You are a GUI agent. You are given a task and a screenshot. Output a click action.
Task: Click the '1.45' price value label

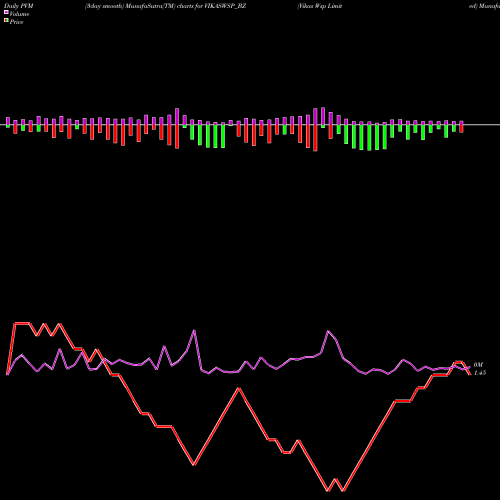(480, 373)
